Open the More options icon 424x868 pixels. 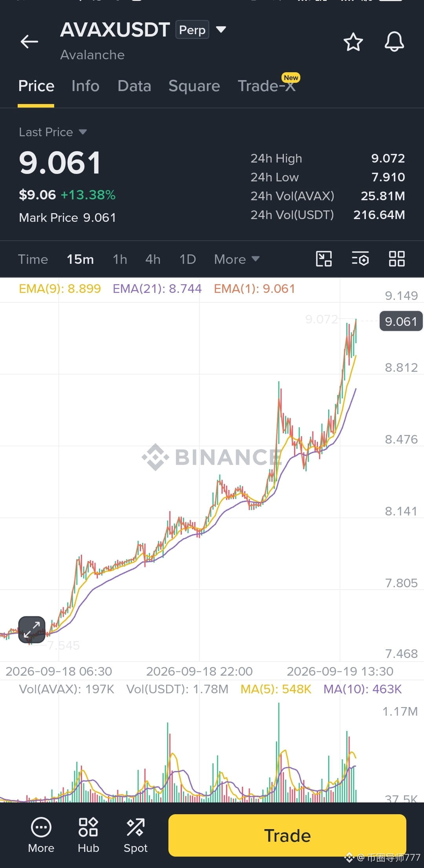[41, 835]
